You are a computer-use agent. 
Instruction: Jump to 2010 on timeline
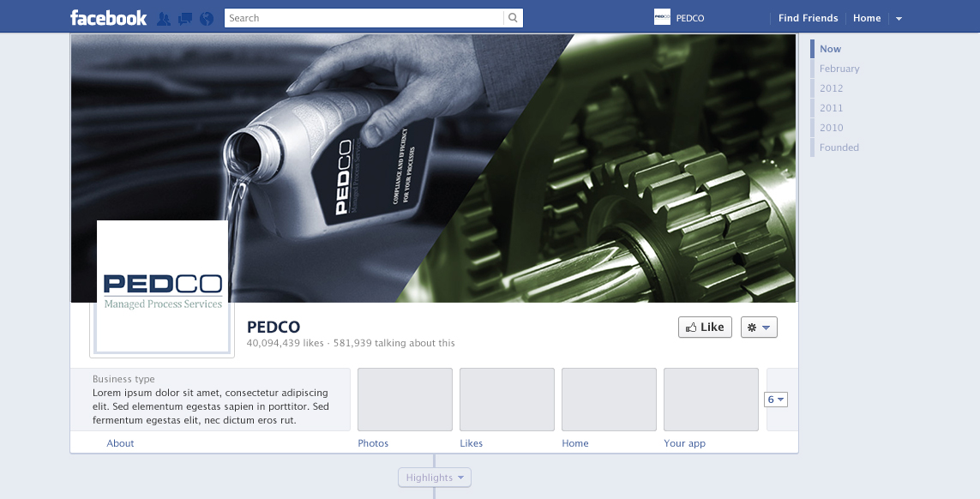pos(832,128)
